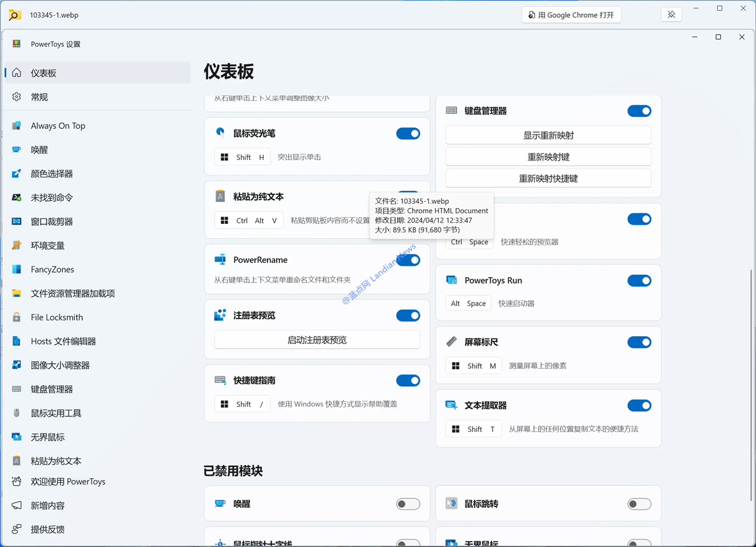The width and height of the screenshot is (756, 547).
Task: Click the 重新映射快捷键 button
Action: coord(548,178)
